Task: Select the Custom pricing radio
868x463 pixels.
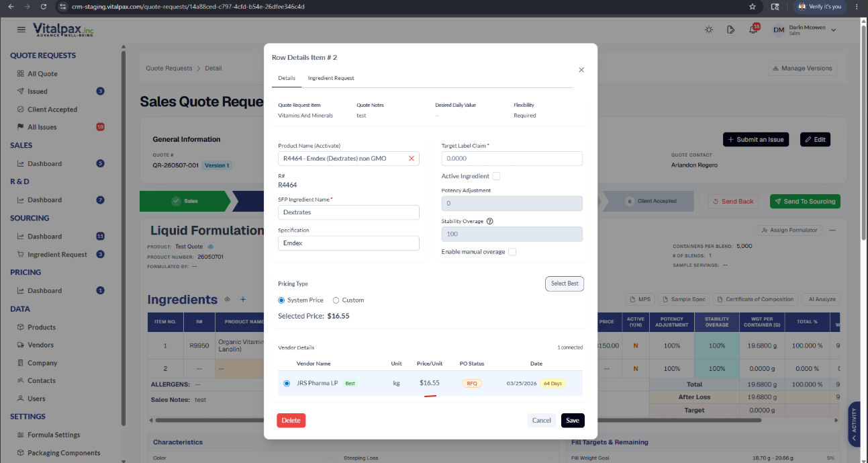Action: pos(336,300)
